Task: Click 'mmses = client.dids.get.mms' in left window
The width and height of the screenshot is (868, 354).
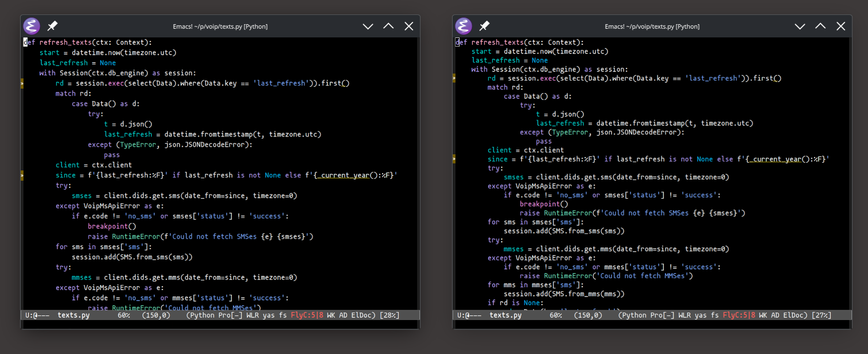Action: 184,277
